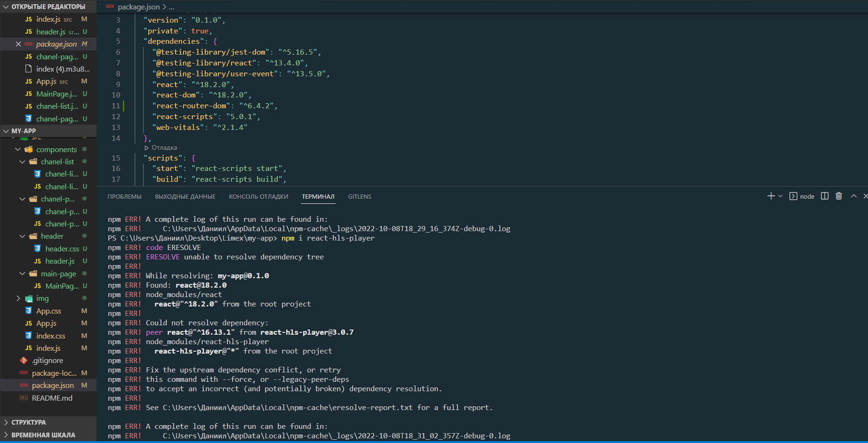Open the КОНСОЛЬ ОТЛАДКИ tab
868x443 pixels.
point(258,197)
